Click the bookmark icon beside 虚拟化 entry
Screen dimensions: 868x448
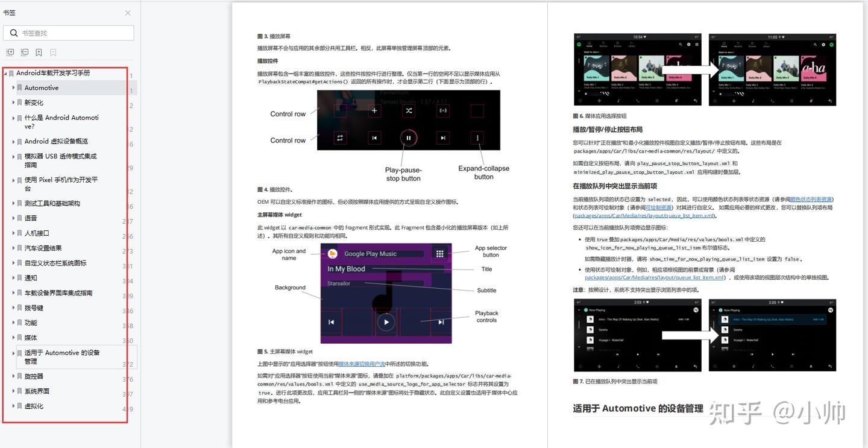point(20,406)
